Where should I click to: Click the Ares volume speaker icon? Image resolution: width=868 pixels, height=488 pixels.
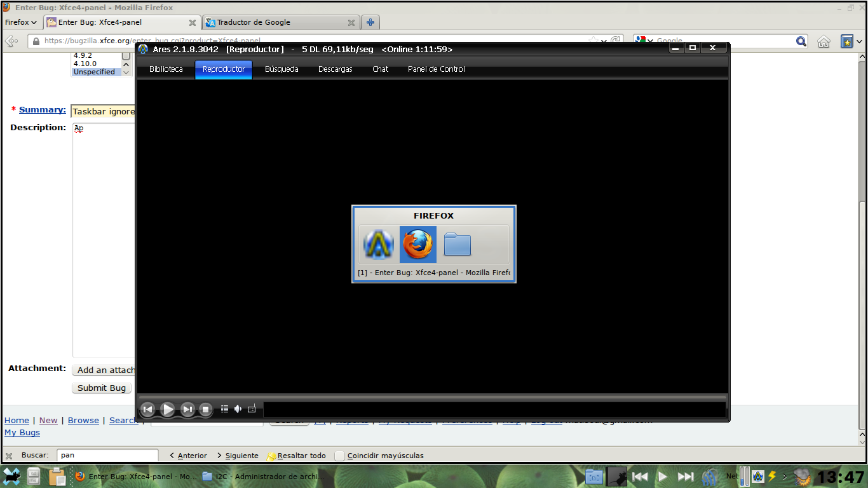pos(238,409)
